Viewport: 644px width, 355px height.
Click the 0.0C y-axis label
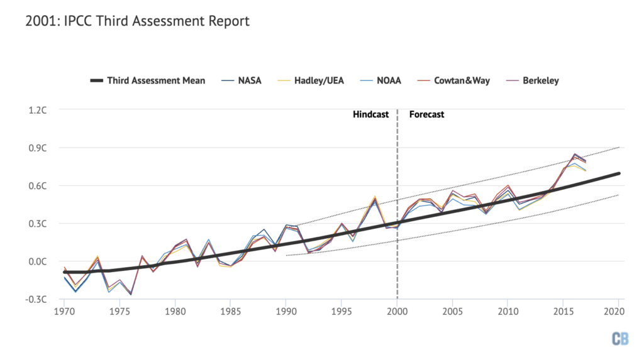point(37,261)
